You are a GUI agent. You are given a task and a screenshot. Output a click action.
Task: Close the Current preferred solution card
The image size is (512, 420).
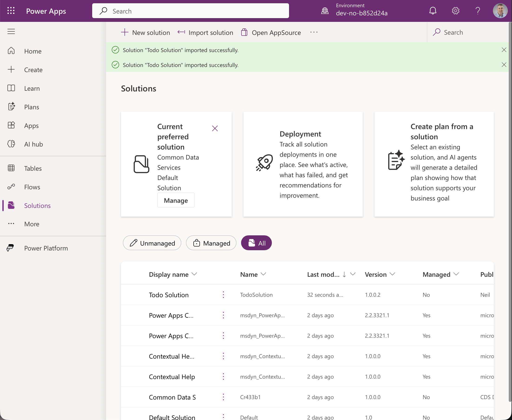(215, 128)
